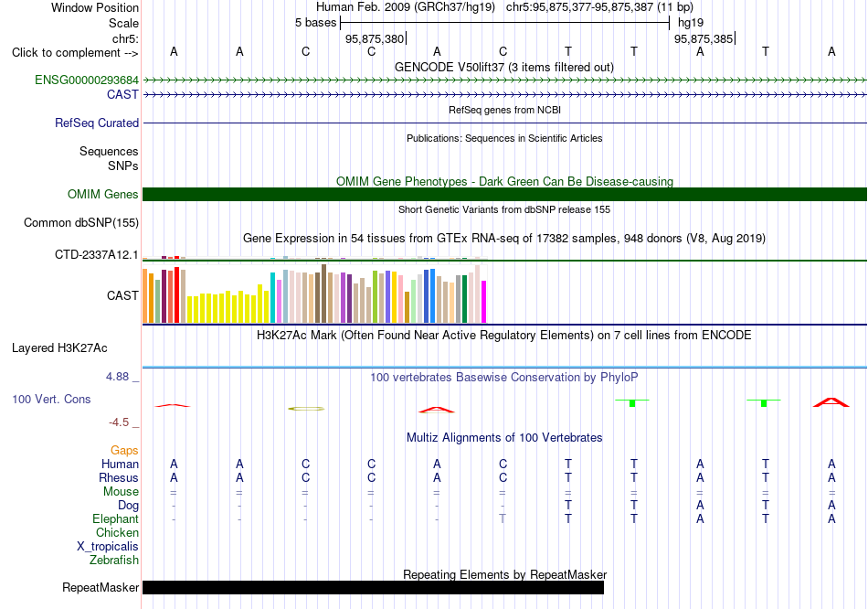Click the Layered H3K27Ac label
The image size is (868, 609).
[59, 348]
